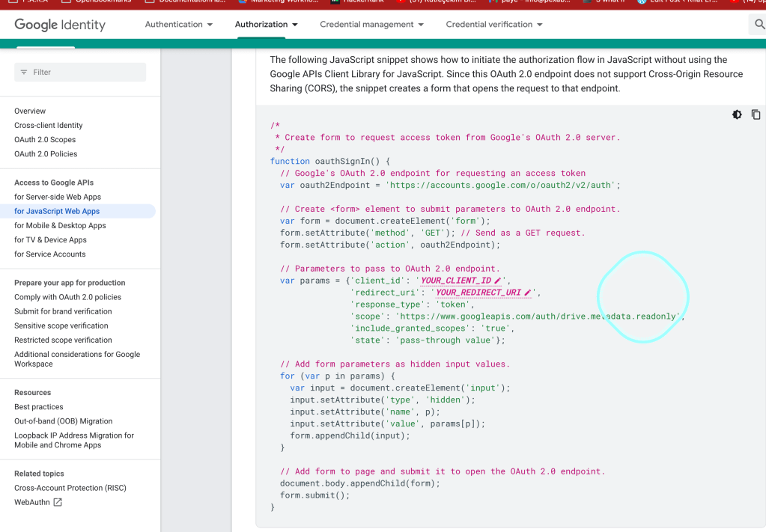The height and width of the screenshot is (532, 766).
Task: Click pencil icon next to YOUR_CLIENT_ID
Action: coord(497,281)
